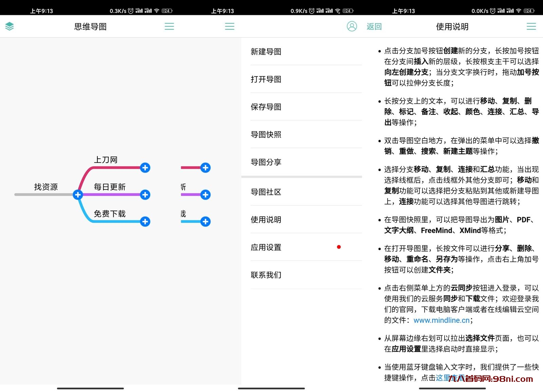The image size is (543, 392).
Task: Open the user account cloud sync icon
Action: 352,26
